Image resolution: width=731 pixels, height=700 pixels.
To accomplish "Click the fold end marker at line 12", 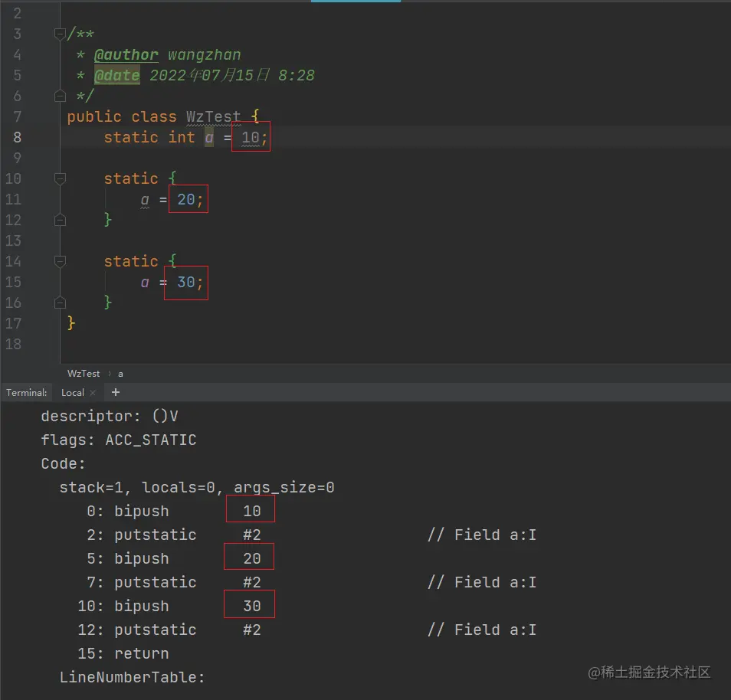I will (x=60, y=220).
